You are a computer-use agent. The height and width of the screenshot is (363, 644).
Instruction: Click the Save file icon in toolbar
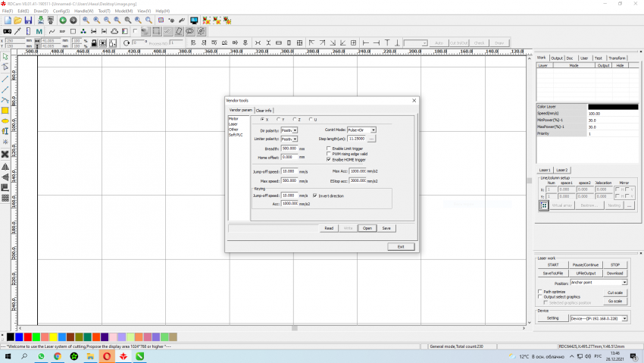(28, 20)
